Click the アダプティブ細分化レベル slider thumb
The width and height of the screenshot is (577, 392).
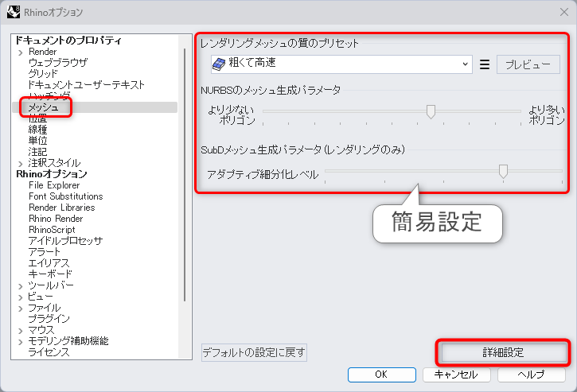coord(503,172)
